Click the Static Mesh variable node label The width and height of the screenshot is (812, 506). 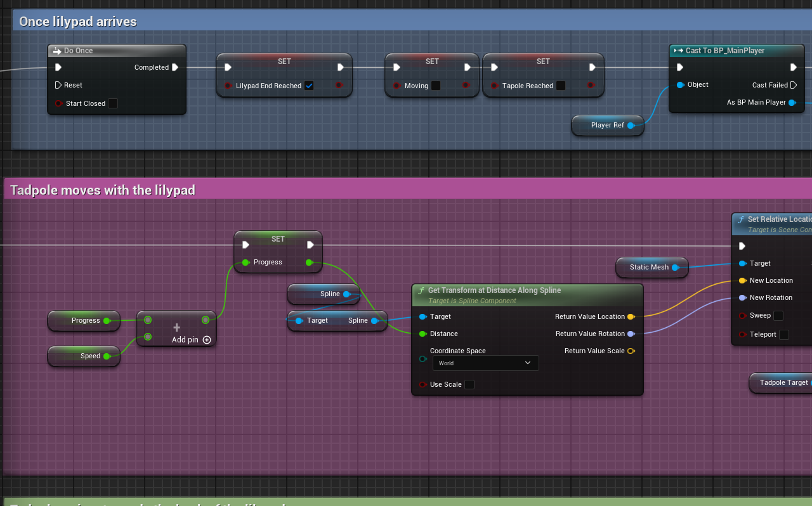point(649,268)
